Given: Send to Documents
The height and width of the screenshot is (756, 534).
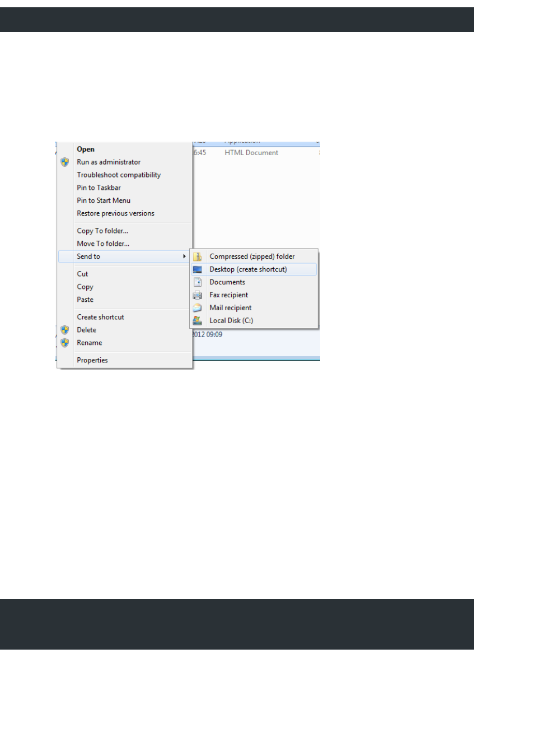Looking at the screenshot, I should click(254, 282).
